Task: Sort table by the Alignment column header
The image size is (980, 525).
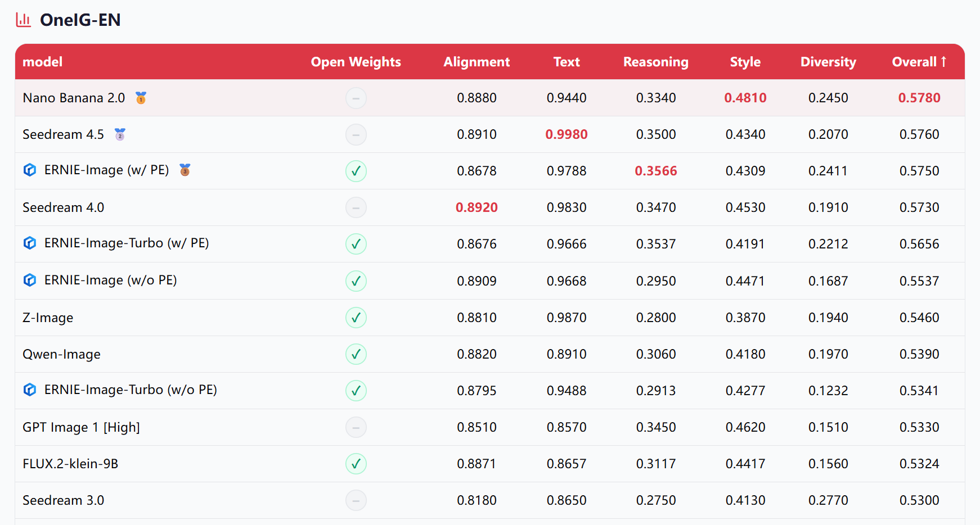Action: click(x=476, y=62)
